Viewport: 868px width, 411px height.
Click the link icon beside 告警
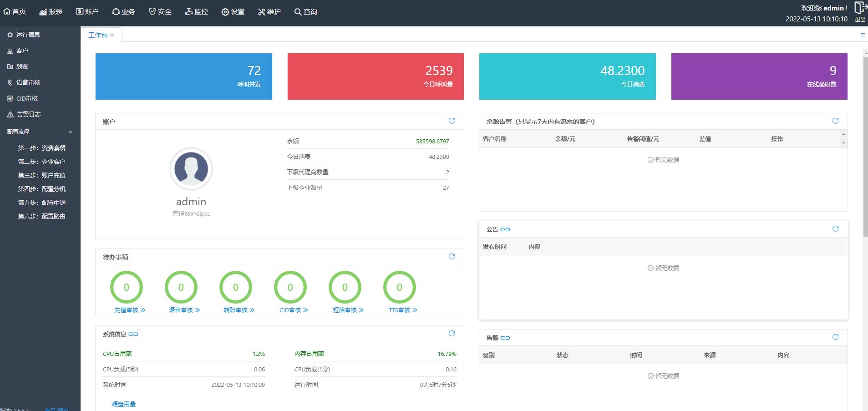(x=505, y=338)
